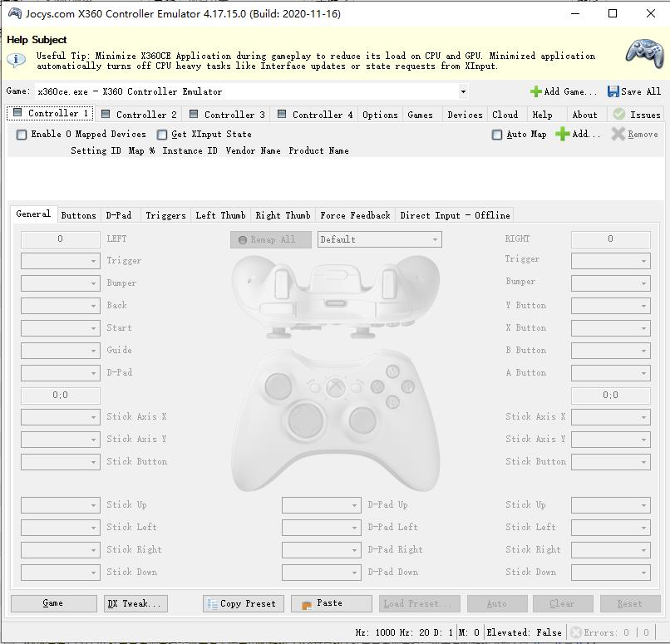Click the Game button at bottom
The width and height of the screenshot is (670, 644).
53,603
